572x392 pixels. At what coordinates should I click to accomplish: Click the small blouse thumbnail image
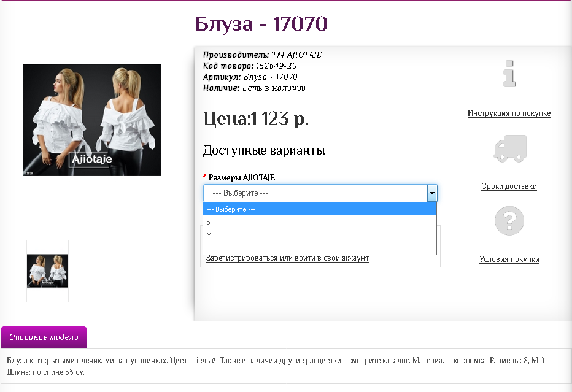pyautogui.click(x=47, y=271)
